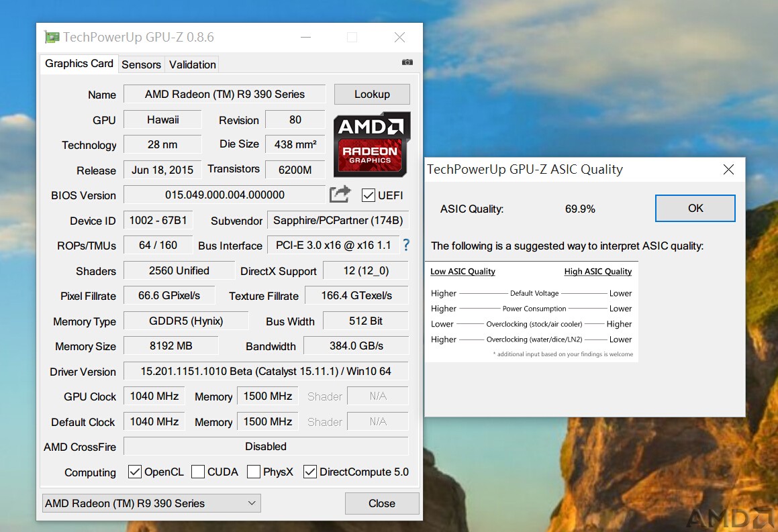This screenshot has height=532, width=778.
Task: Click the AMD CrossFire Disabled field
Action: [x=266, y=446]
